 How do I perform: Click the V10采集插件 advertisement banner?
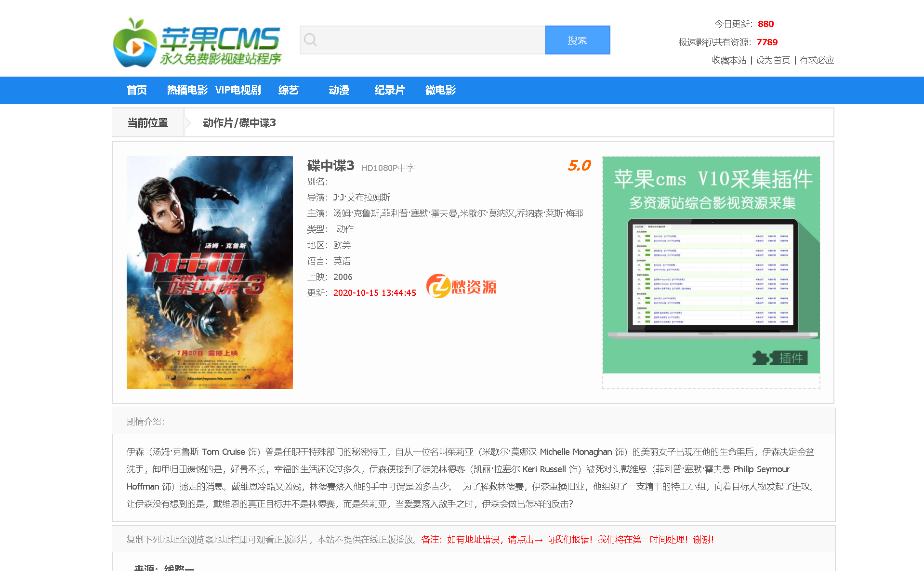coord(711,265)
